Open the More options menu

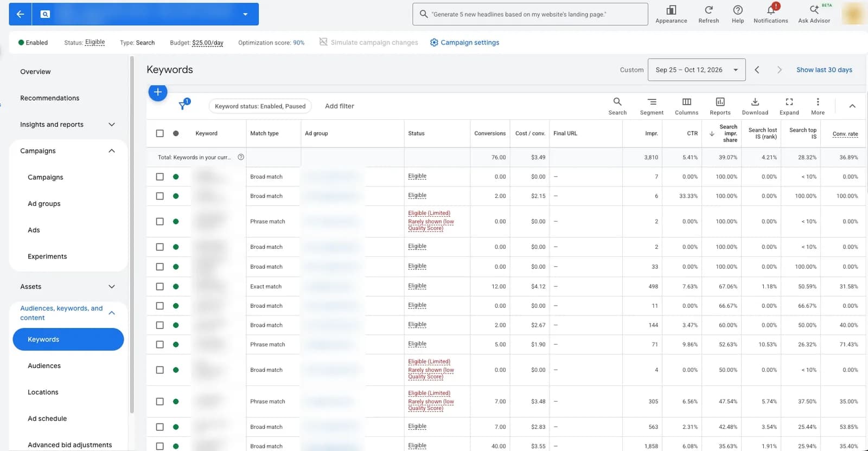pos(818,106)
